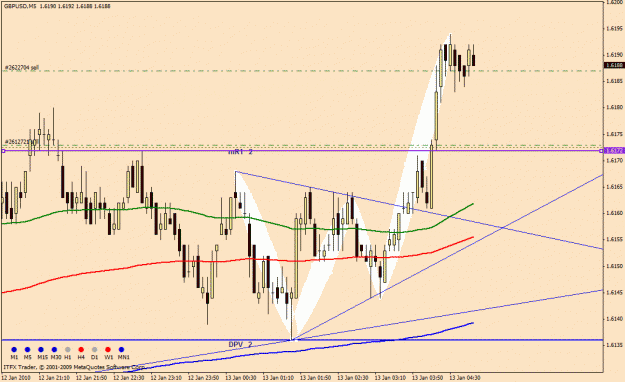Click 13 Jan 03:50 on the time axis
625x382 pixels.
[428, 377]
